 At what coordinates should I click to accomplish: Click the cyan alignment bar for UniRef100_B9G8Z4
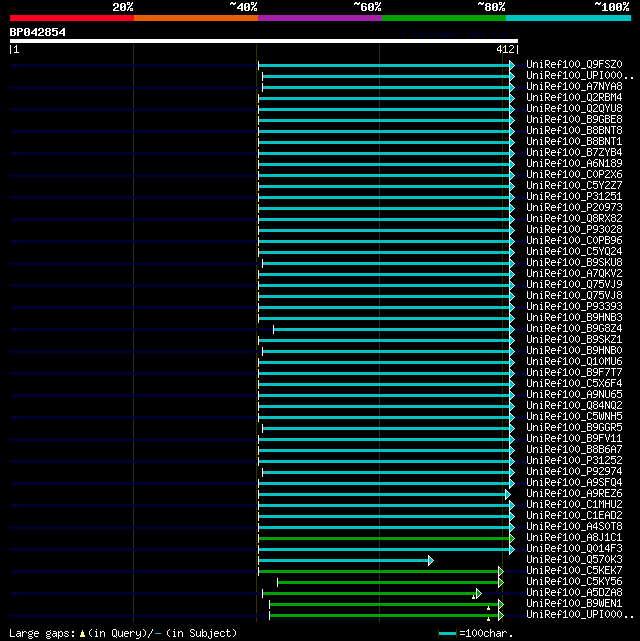pyautogui.click(x=392, y=329)
